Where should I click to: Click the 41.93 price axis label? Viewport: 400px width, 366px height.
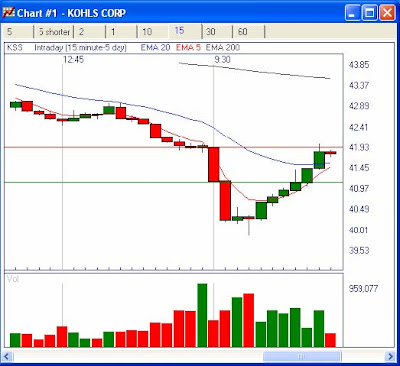coord(359,147)
